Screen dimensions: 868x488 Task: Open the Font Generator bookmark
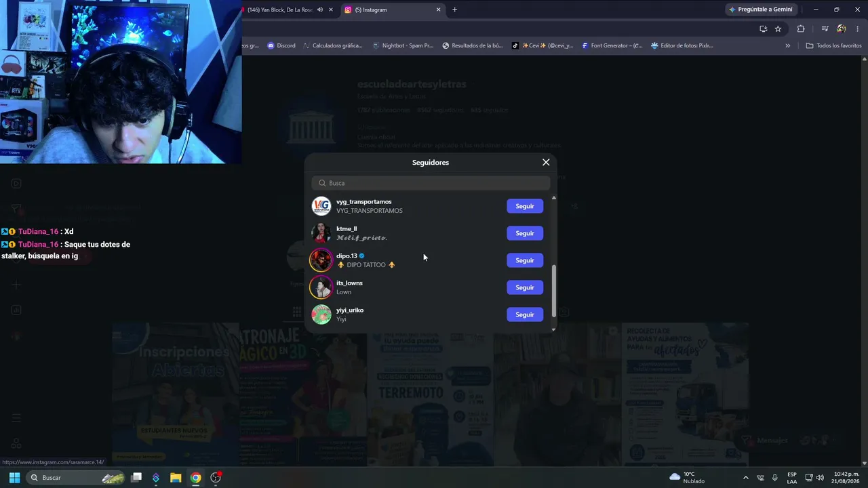click(612, 46)
